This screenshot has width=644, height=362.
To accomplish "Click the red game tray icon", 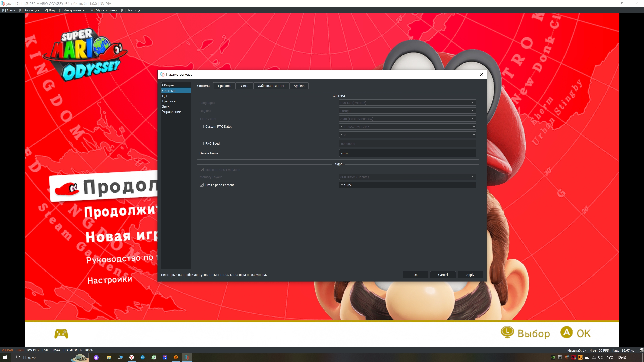I will 574,357.
